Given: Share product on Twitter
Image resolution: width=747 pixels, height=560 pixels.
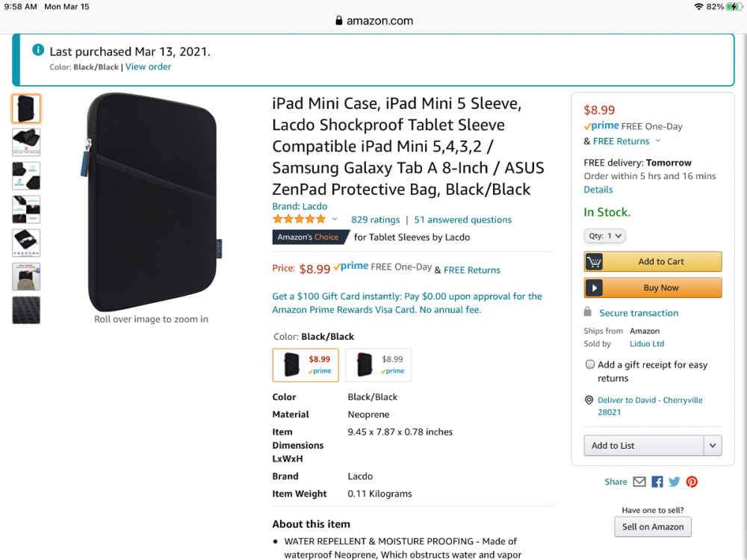Looking at the screenshot, I should click(x=675, y=482).
